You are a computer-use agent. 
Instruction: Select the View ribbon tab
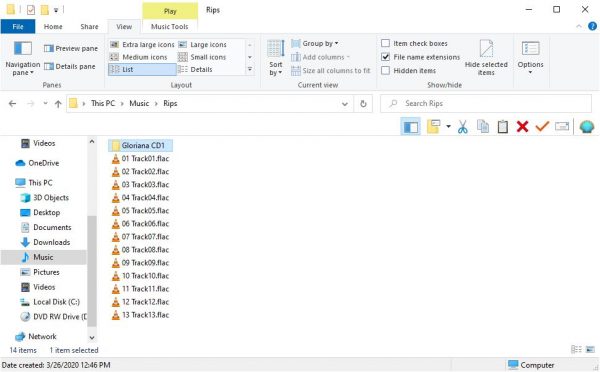(124, 26)
